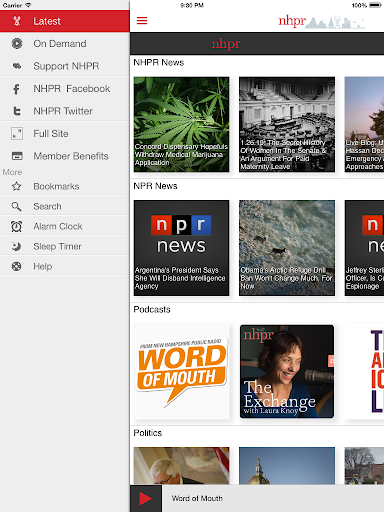
Task: Click the Facebook icon in sidebar
Action: [x=16, y=89]
